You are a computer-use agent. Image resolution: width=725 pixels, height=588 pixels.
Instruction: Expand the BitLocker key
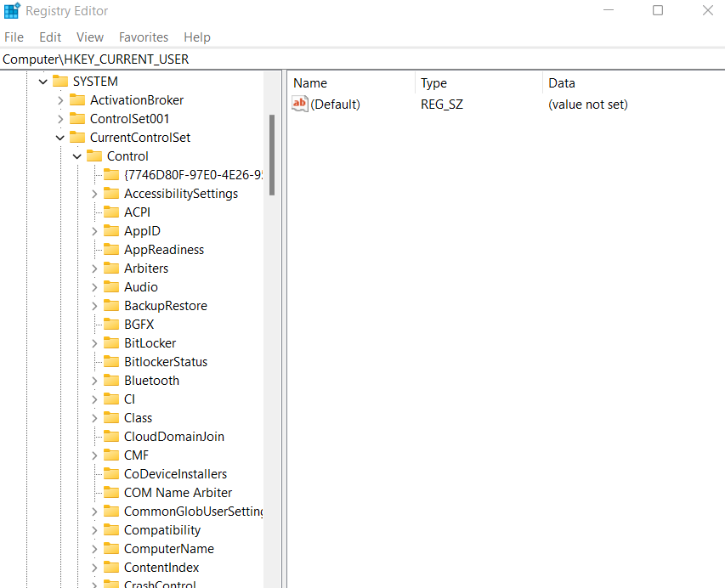tap(94, 343)
